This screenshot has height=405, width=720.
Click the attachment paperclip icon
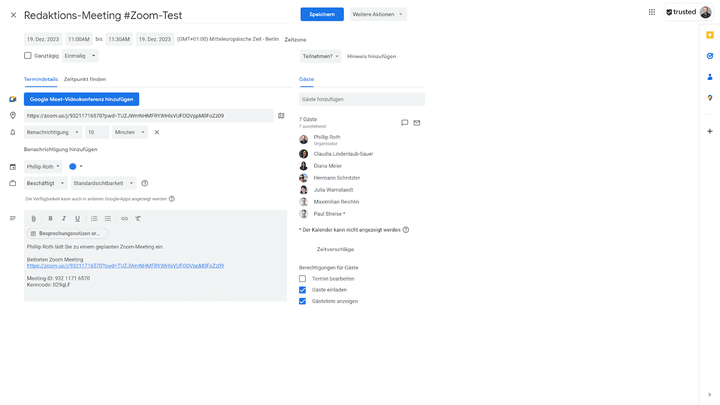coord(33,218)
